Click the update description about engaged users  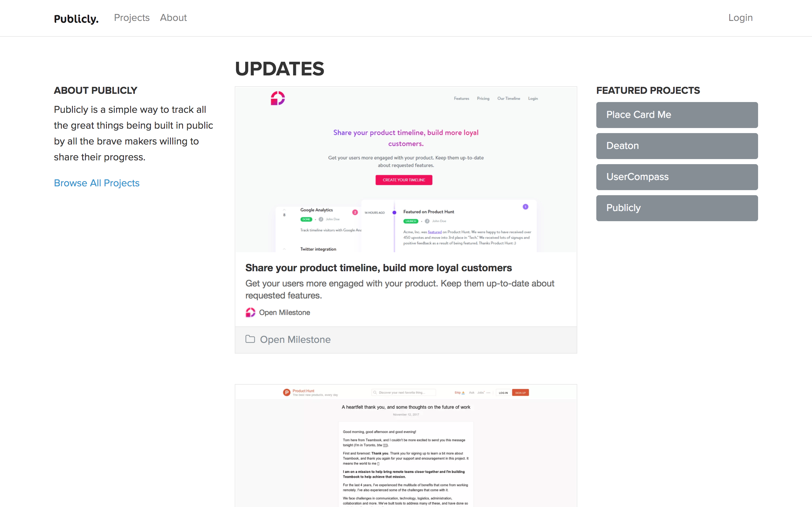point(400,289)
